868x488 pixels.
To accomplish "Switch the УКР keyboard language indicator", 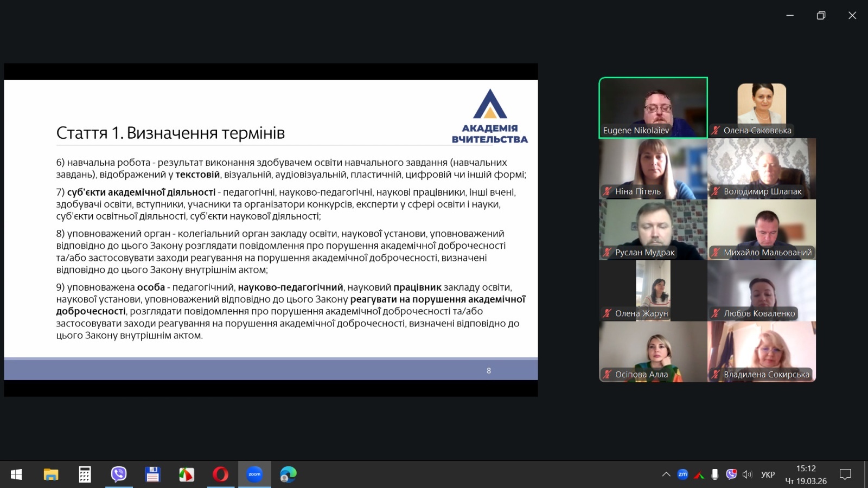I will point(768,474).
